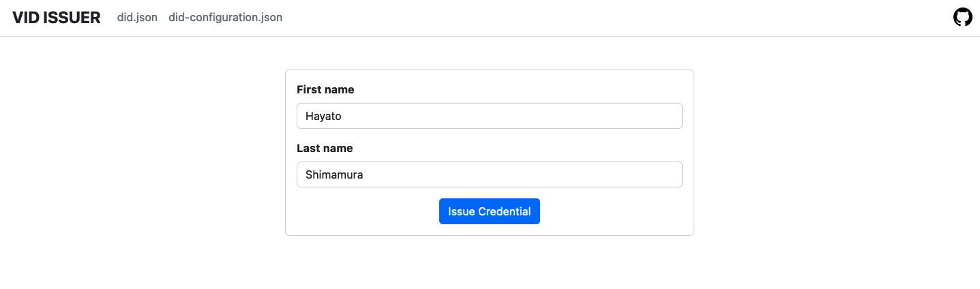Place cursor in field containing Shimamura
This screenshot has height=289, width=980.
[x=489, y=174]
